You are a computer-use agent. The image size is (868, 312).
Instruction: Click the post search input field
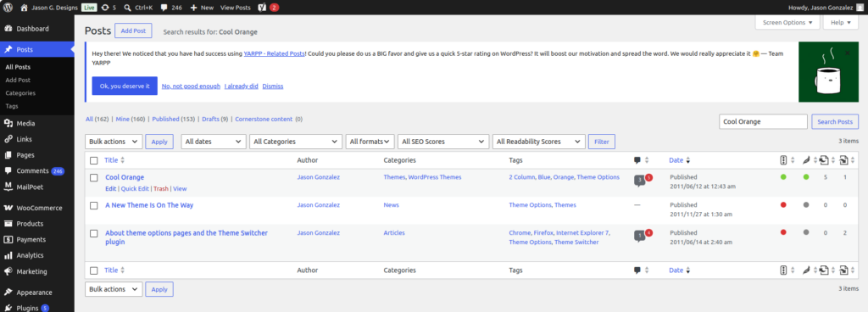click(763, 122)
